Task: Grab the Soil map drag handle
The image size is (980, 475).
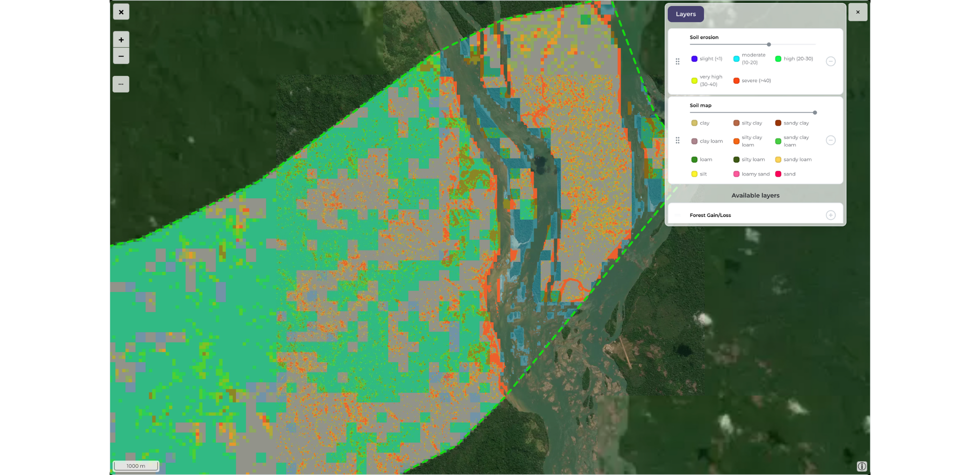Action: 678,140
